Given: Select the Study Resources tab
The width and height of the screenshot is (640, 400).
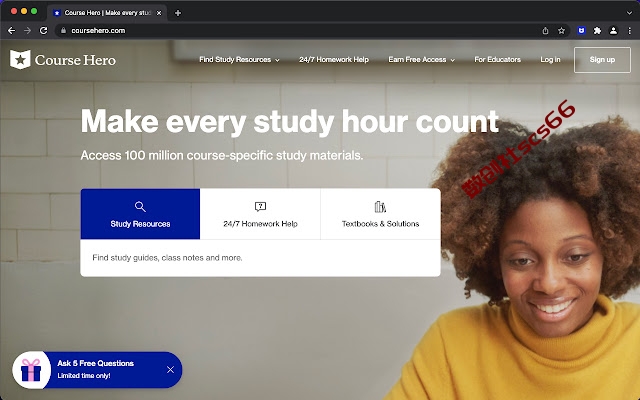Looking at the screenshot, I should 140,214.
